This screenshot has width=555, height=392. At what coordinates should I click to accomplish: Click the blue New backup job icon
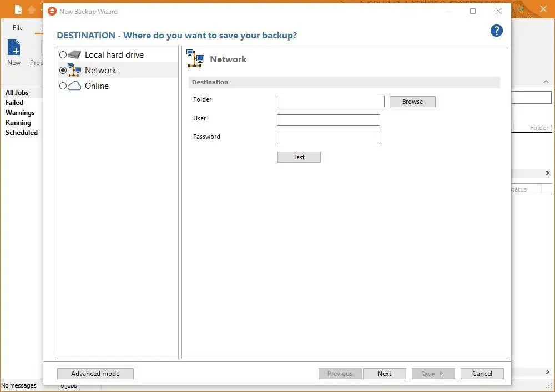14,48
